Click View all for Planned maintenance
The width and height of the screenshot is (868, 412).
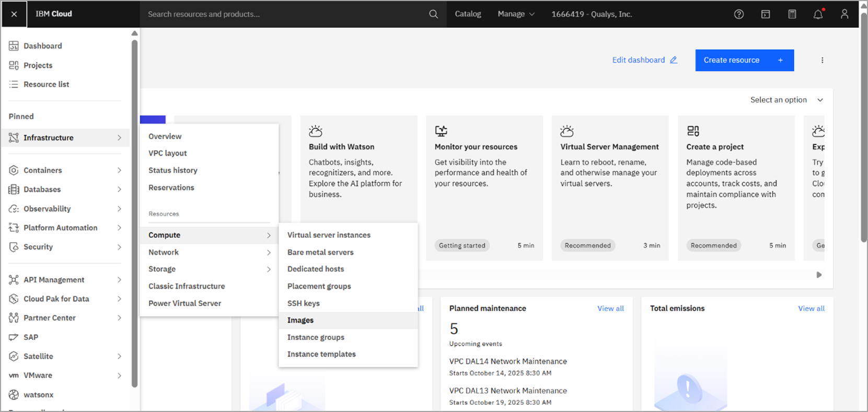610,309
